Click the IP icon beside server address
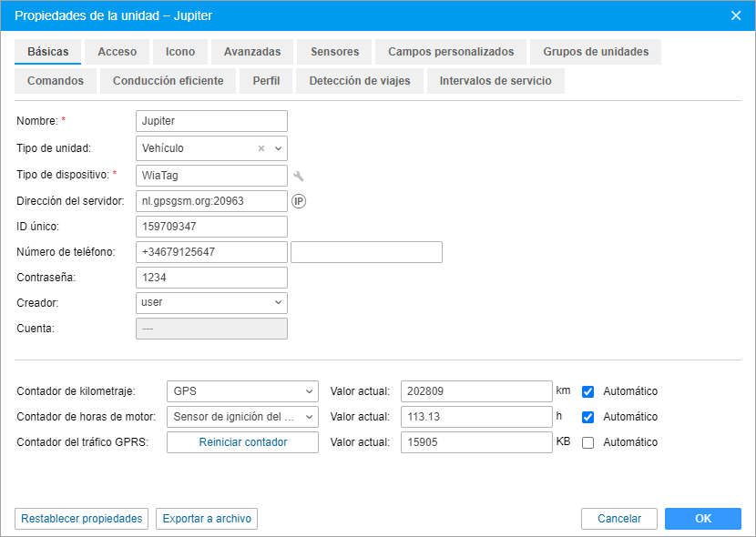 tap(298, 201)
